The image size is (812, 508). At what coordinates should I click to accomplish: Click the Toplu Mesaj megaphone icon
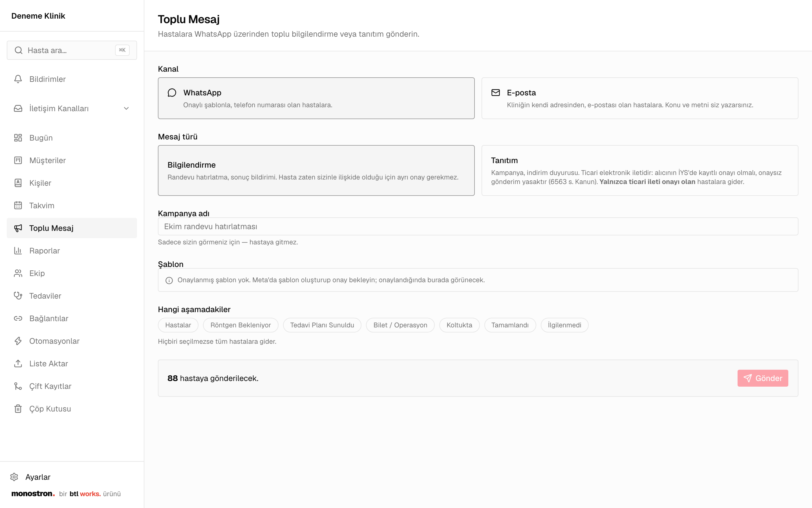(18, 228)
